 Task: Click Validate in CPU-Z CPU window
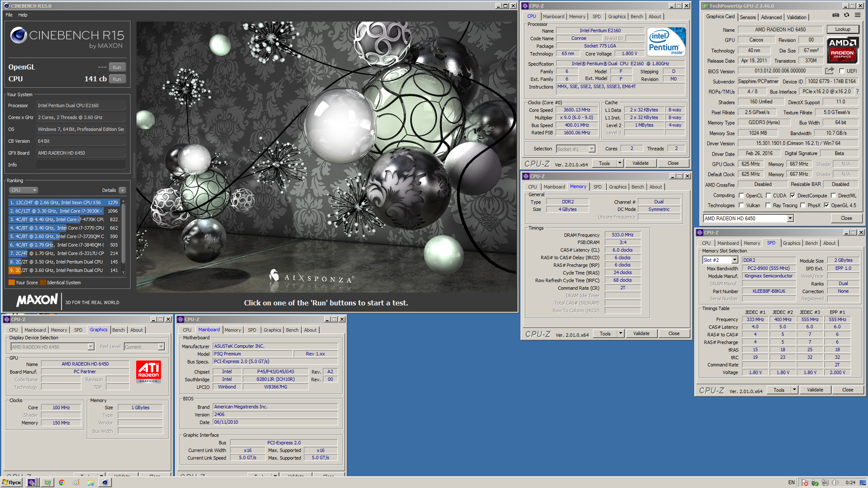click(x=640, y=163)
